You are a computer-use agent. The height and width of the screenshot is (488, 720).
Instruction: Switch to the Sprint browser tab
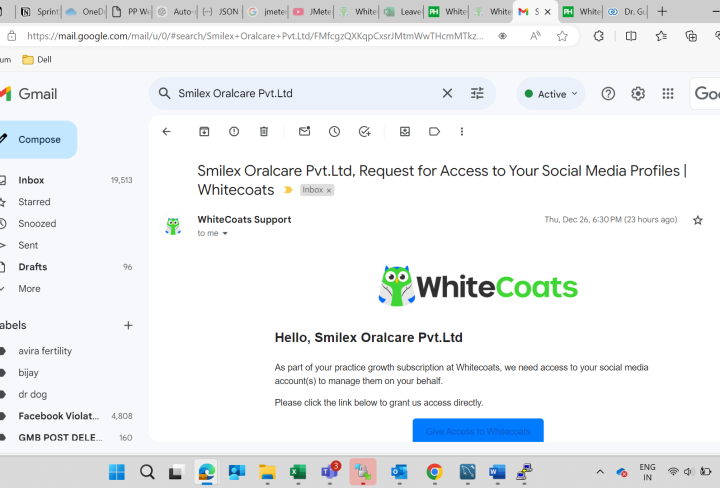pos(40,11)
